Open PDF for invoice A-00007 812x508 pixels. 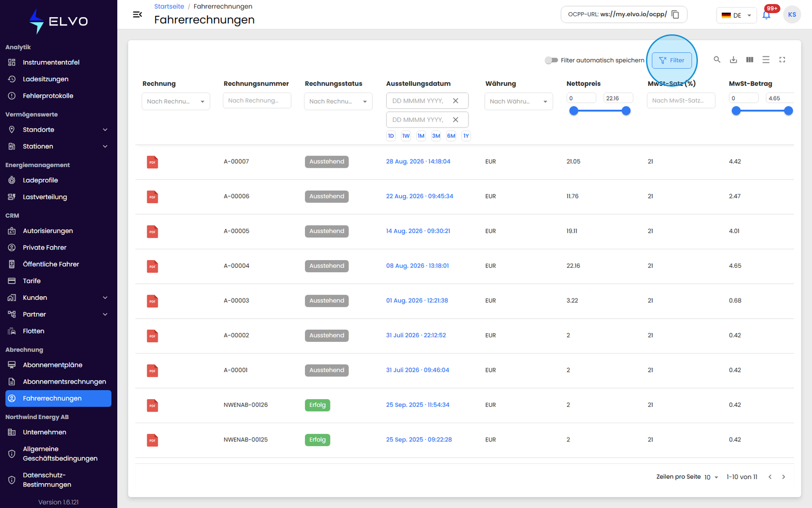(152, 162)
